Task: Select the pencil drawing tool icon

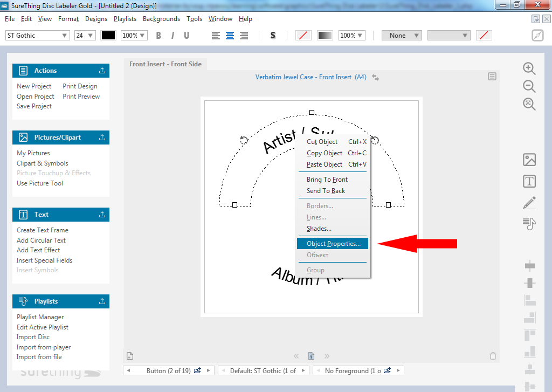Action: pos(529,203)
